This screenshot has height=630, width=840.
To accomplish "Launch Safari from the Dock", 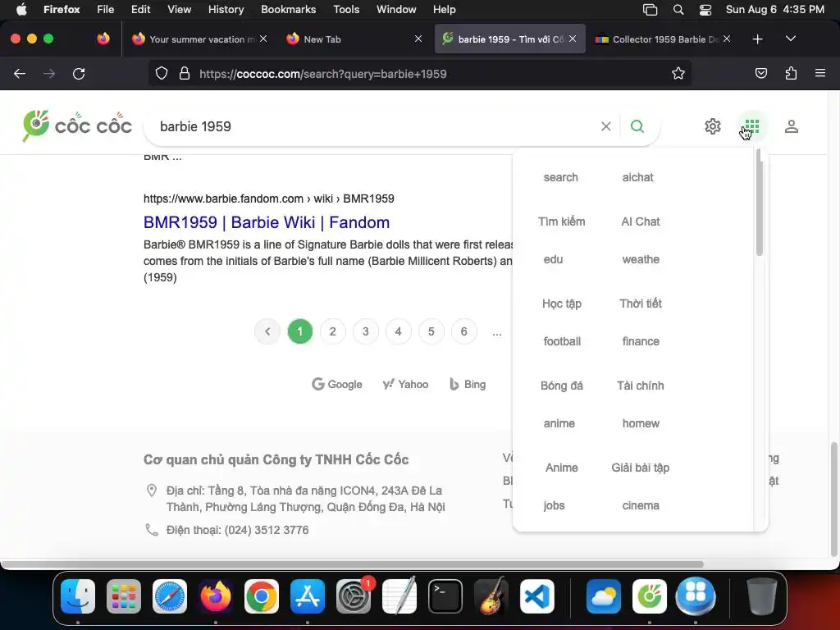I will coord(170,596).
